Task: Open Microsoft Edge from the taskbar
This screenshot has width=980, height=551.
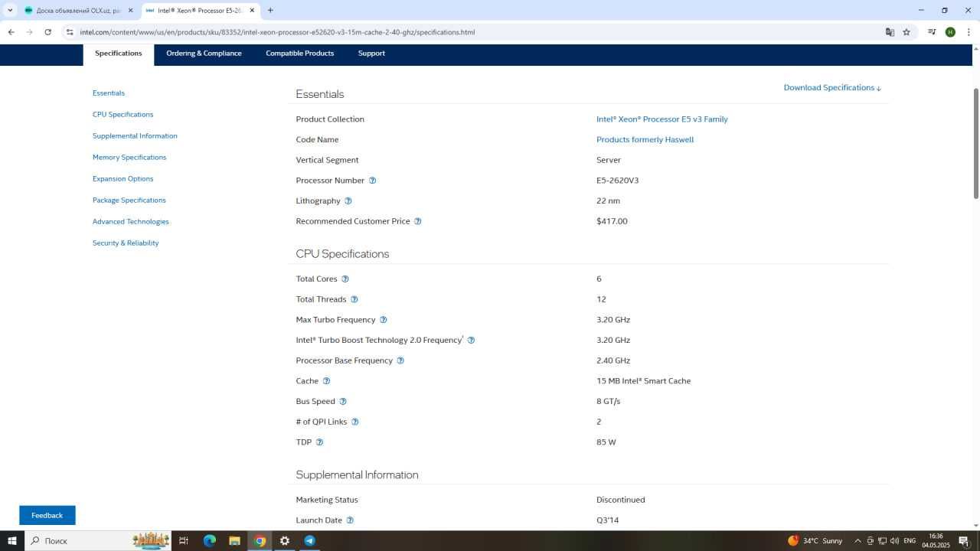Action: [x=210, y=541]
